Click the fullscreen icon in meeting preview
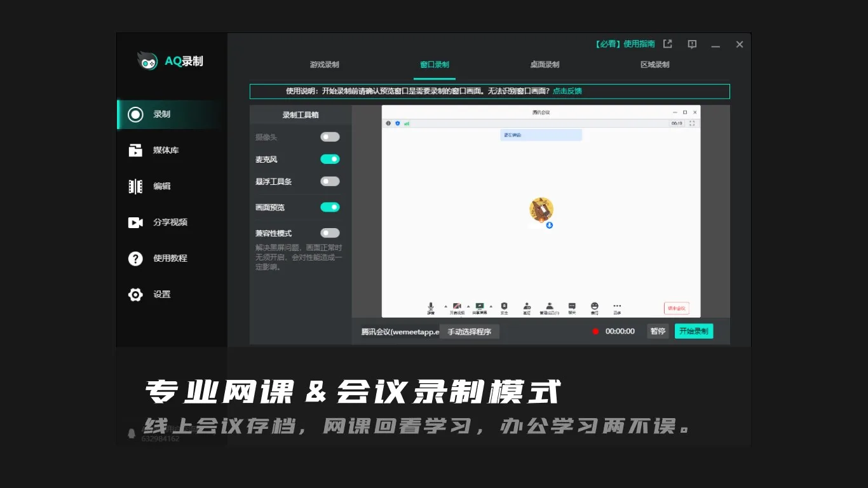868x488 pixels. [692, 123]
